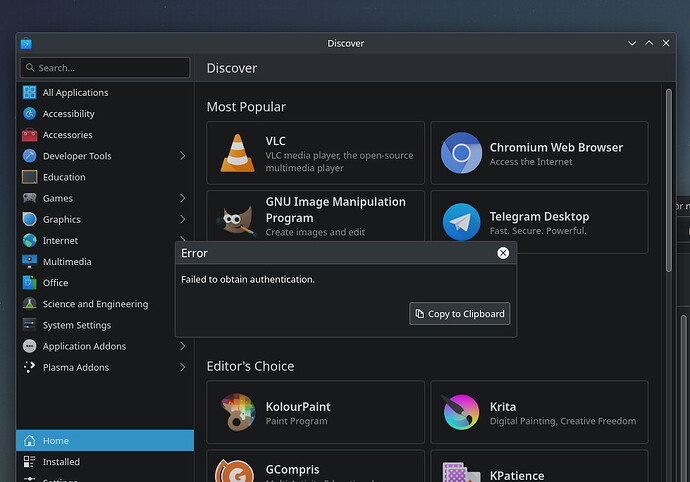
Task: Click the GCompris app icon
Action: (x=235, y=471)
